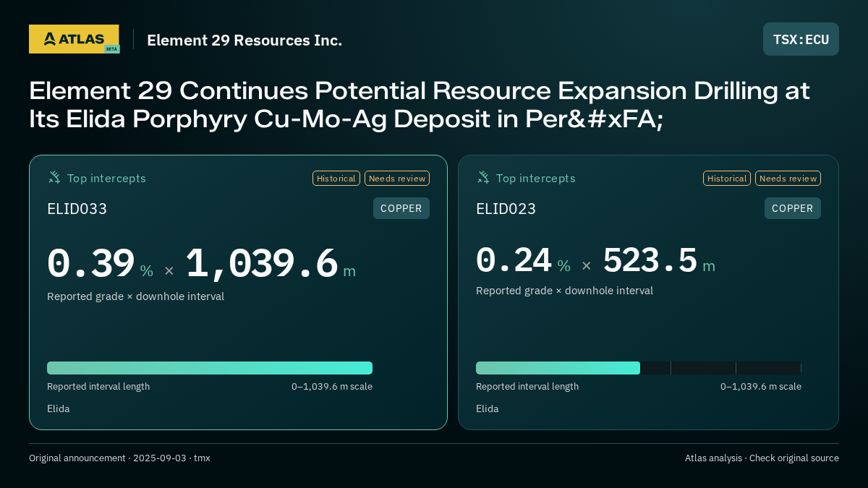Click the Atlas beta logo
This screenshot has height=488, width=868.
pos(74,39)
